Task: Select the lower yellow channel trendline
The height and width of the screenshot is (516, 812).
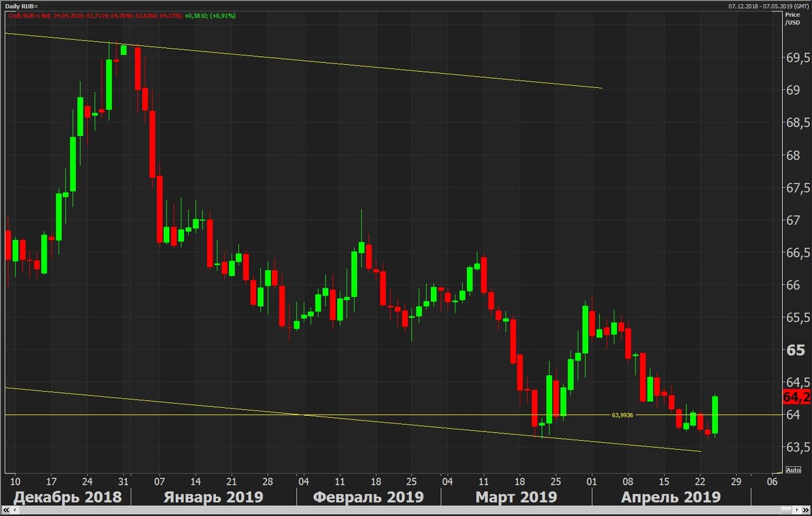Action: click(x=352, y=419)
